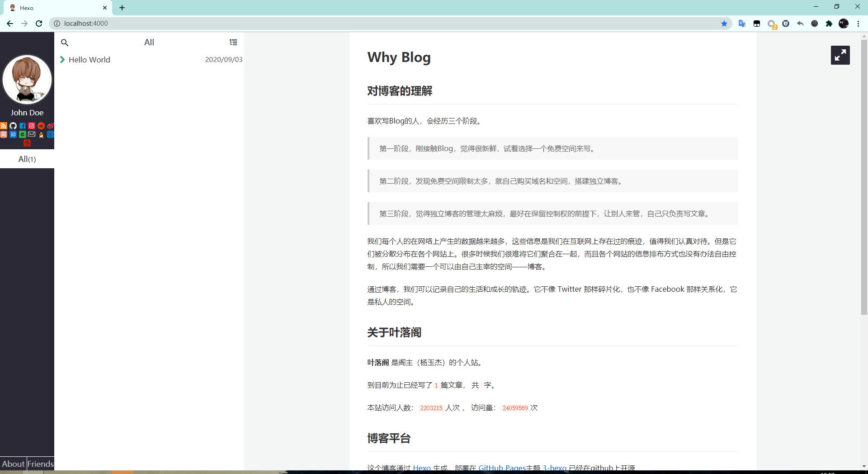The image size is (868, 474).
Task: Open the About tab at bottom
Action: [x=13, y=464]
